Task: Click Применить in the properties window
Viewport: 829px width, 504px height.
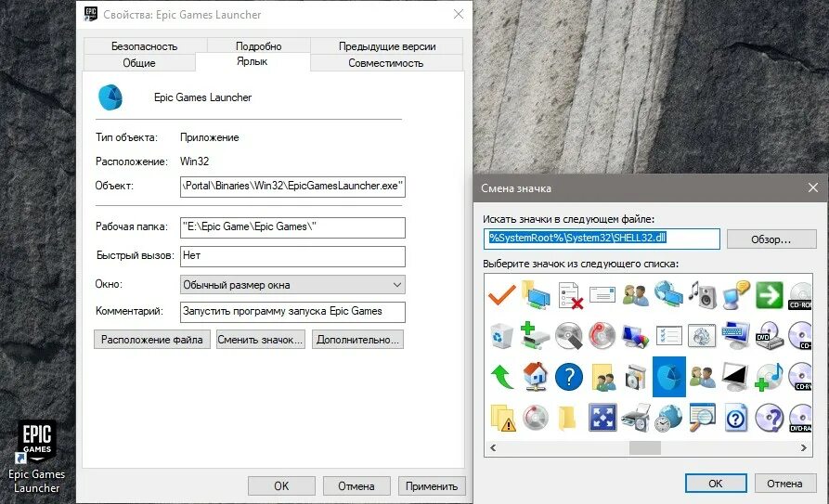Action: (x=432, y=486)
